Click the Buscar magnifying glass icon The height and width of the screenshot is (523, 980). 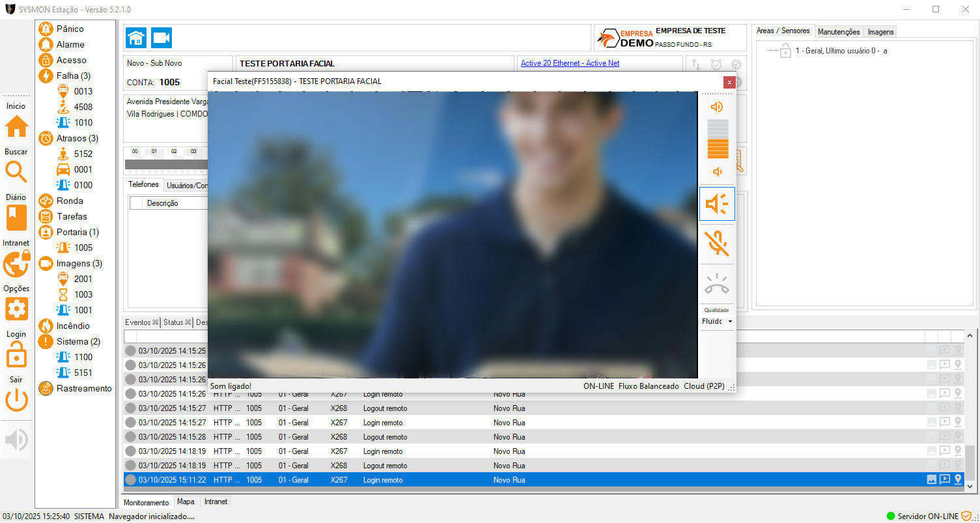(16, 172)
